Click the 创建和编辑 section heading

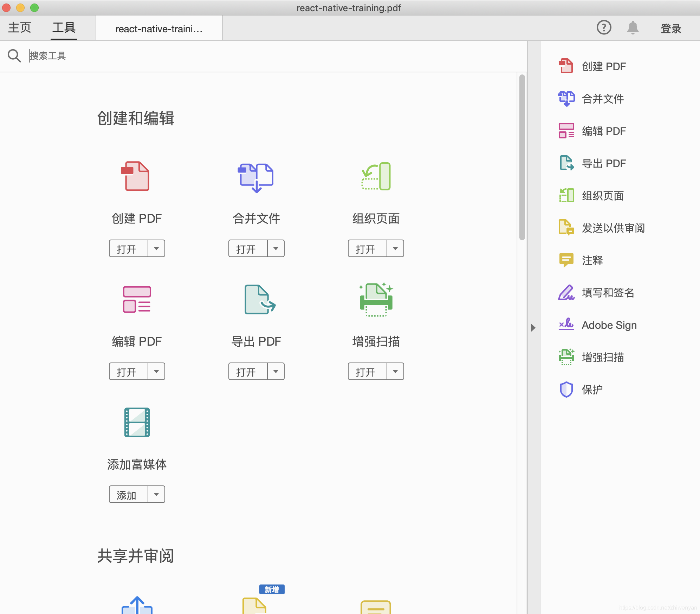click(136, 118)
